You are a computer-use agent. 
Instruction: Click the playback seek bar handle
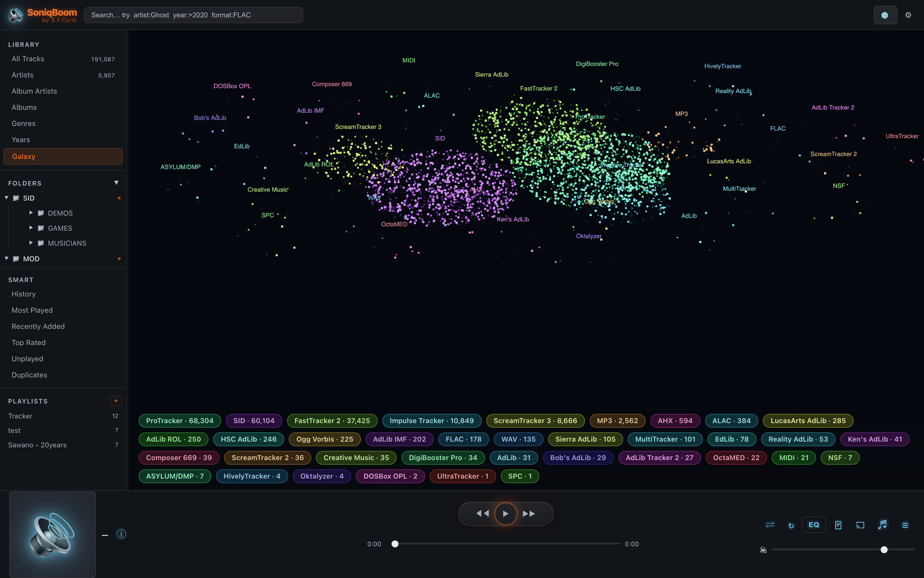pos(395,544)
